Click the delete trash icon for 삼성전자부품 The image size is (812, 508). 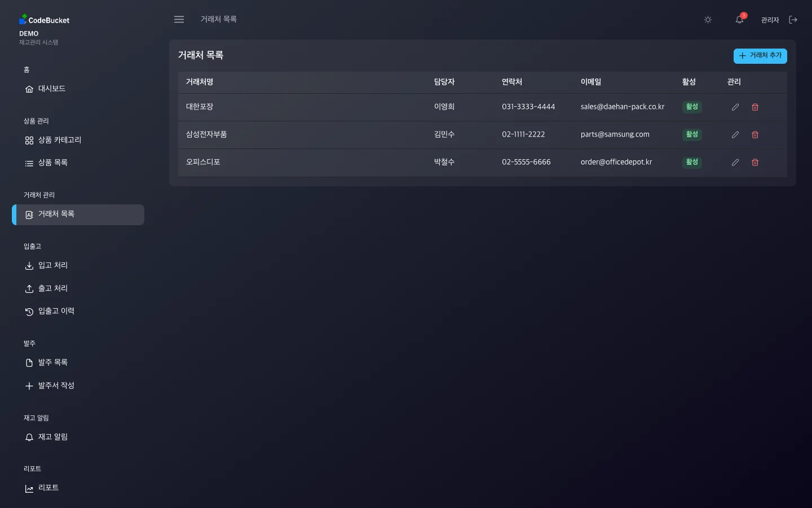[754, 134]
